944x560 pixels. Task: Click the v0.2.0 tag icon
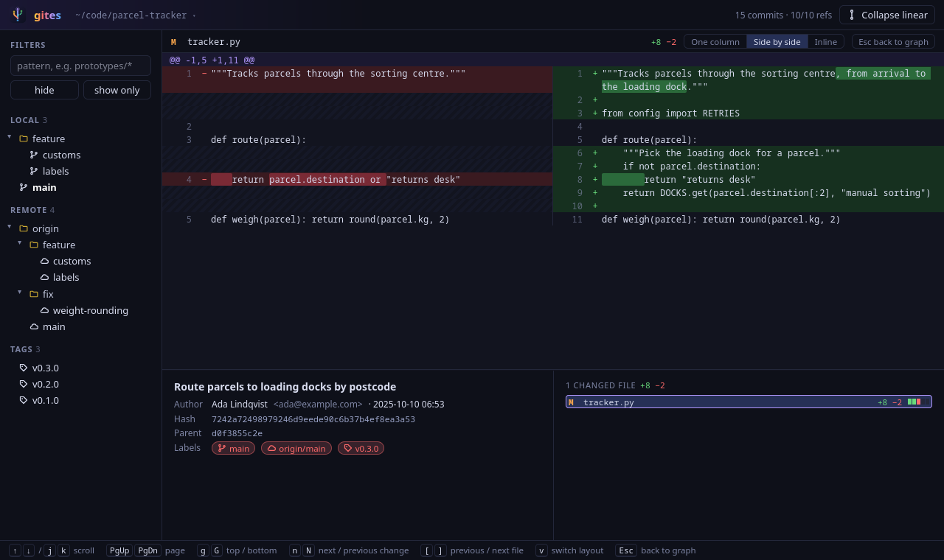click(24, 384)
